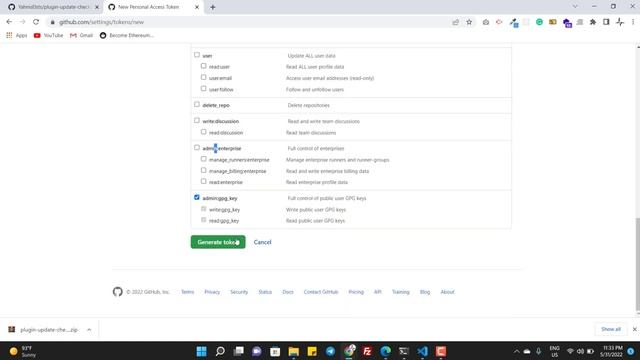Click the Generate token button

coord(218,242)
